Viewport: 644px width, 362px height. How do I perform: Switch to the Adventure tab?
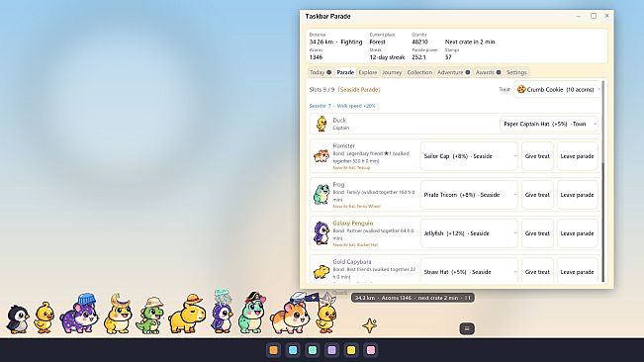pyautogui.click(x=453, y=72)
